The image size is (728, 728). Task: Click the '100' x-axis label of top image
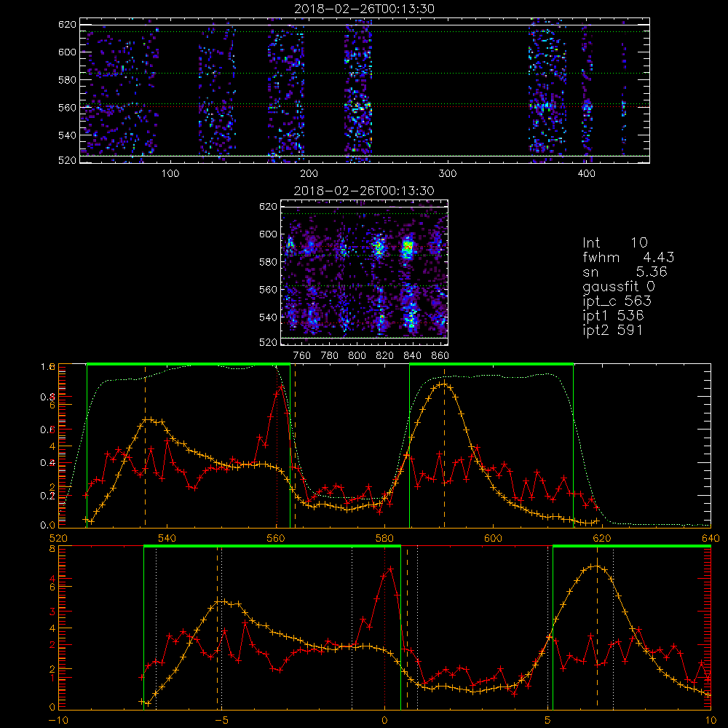coord(170,174)
